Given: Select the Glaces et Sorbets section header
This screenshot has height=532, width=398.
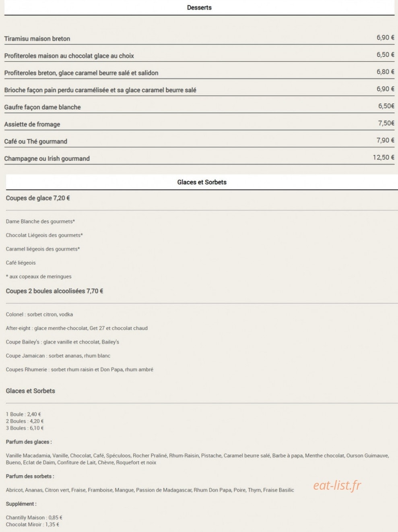Looking at the screenshot, I should tap(202, 182).
